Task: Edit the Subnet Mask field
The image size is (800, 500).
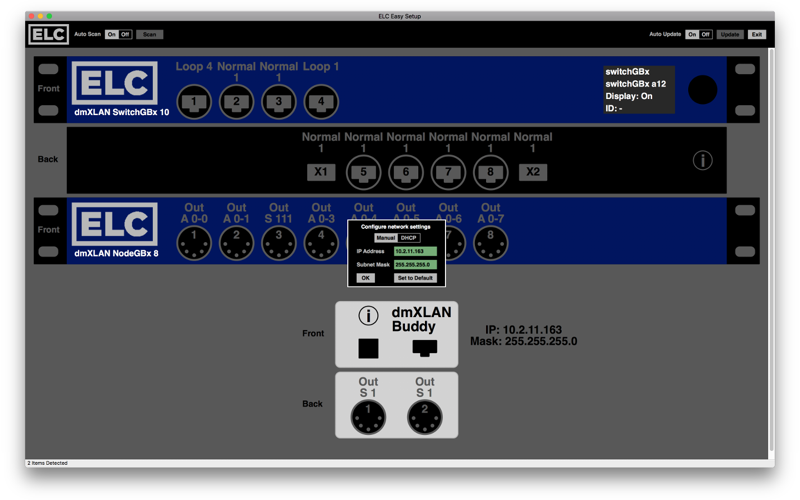Action: 415,264
